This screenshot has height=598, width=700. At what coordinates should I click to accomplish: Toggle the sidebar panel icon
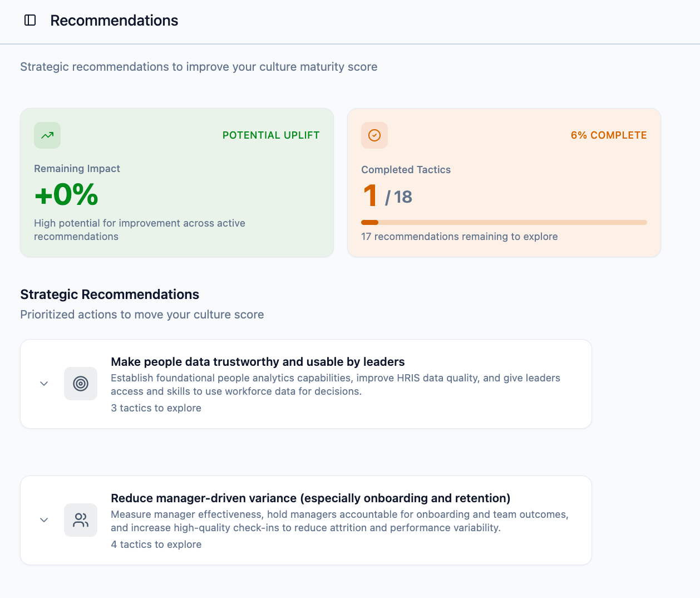tap(30, 21)
